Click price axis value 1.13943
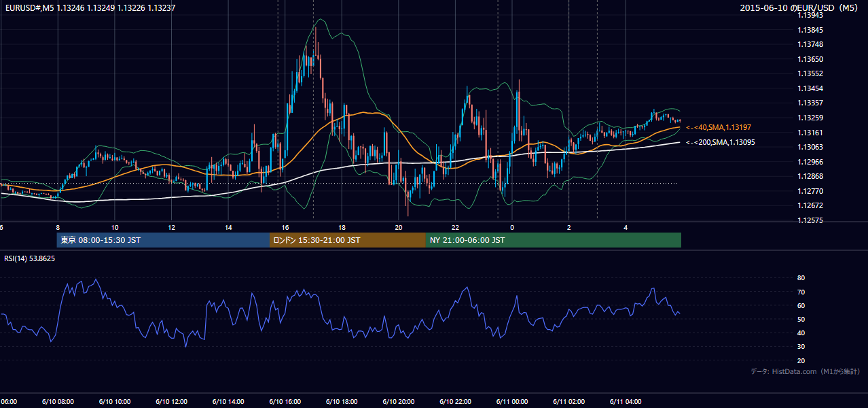 (811, 15)
